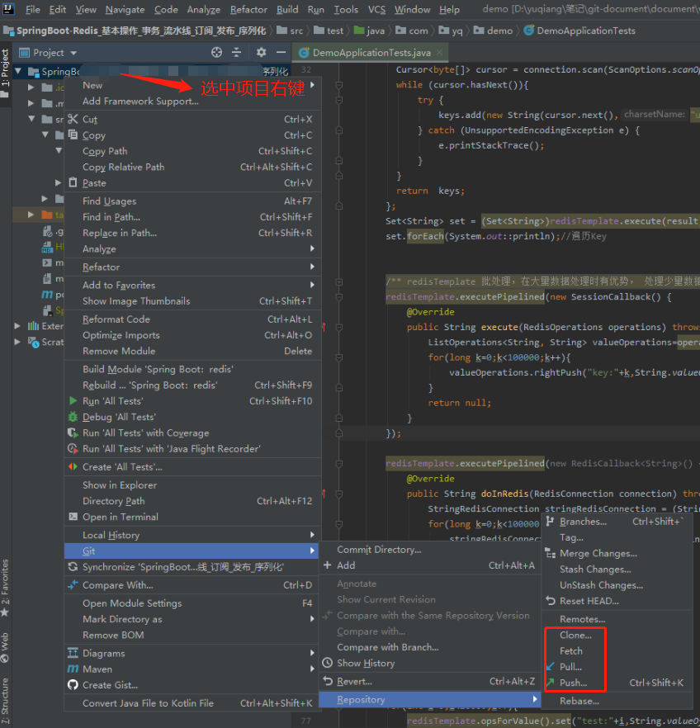Click the Maven m icon

pyautogui.click(x=73, y=669)
